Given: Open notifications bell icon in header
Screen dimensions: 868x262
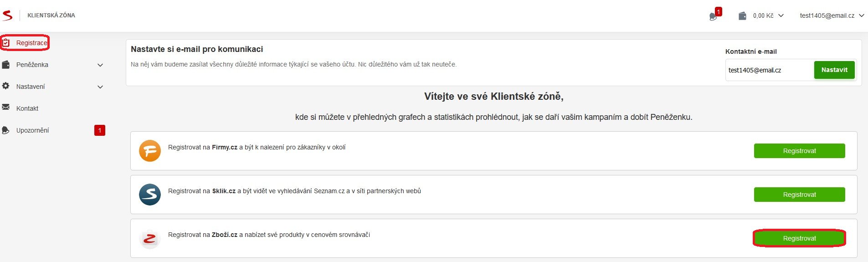Looking at the screenshot, I should (x=713, y=17).
